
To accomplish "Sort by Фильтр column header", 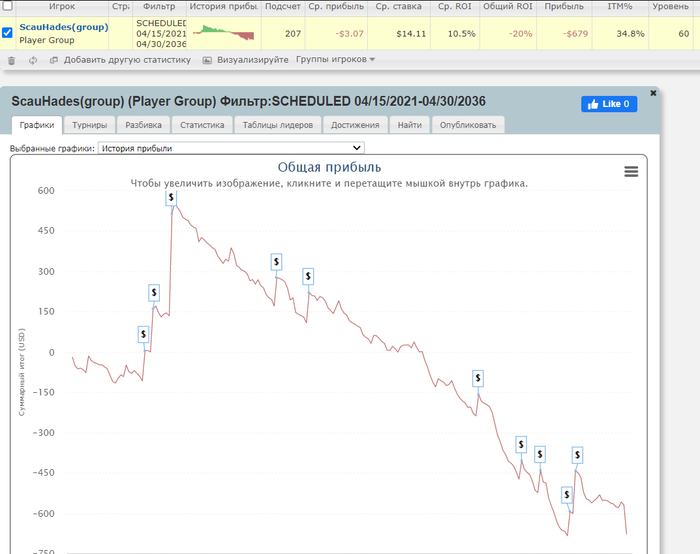I will (159, 6).
